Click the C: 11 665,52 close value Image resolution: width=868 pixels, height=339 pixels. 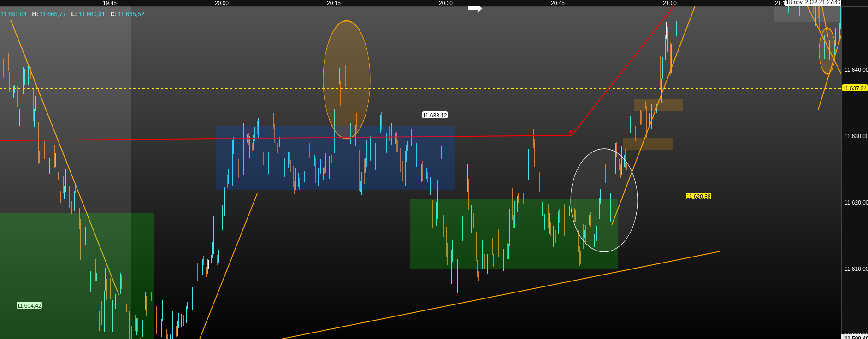[127, 14]
